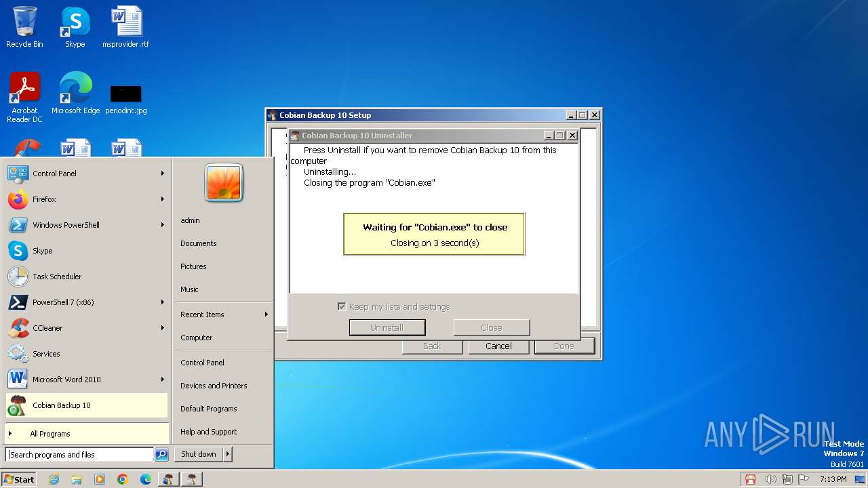
Task: Open Windows Media Player from the taskbar
Action: coord(100,479)
